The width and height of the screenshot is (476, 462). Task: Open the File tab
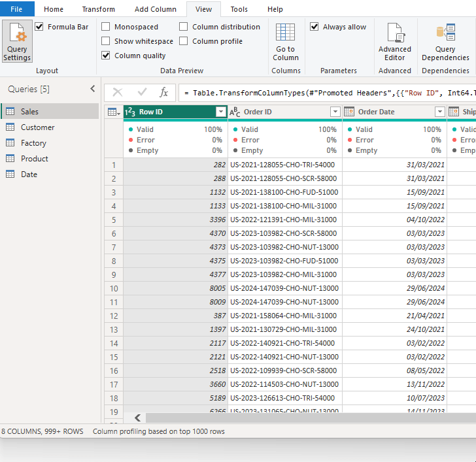(x=17, y=9)
